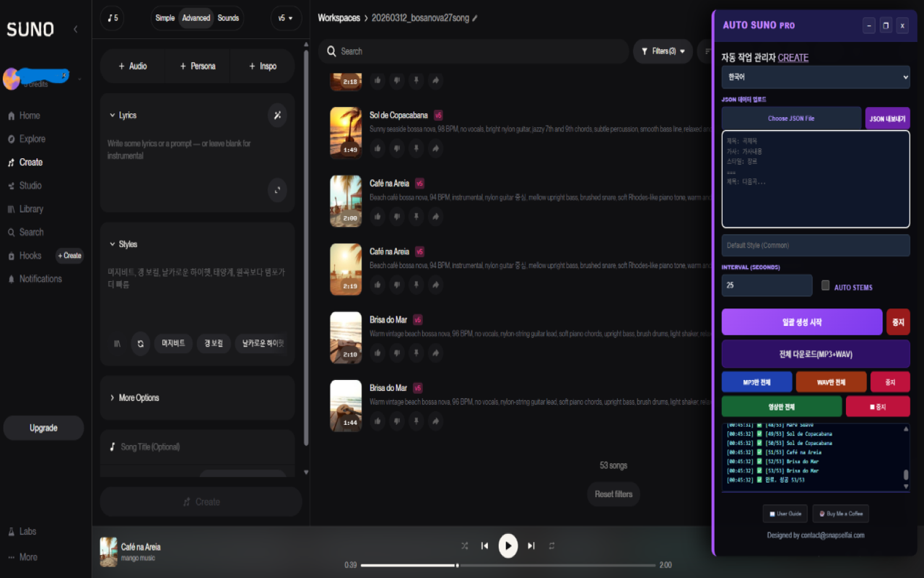
Task: Click Buy Me a Coffee button
Action: point(840,514)
